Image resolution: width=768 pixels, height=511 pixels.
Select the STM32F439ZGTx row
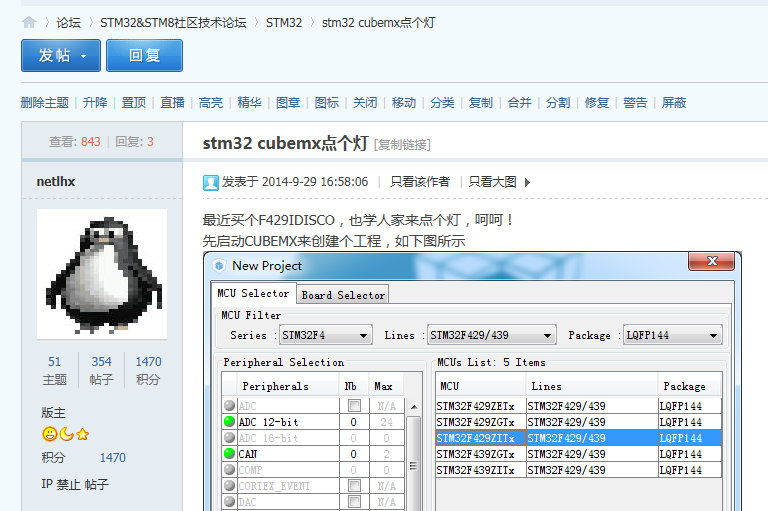tap(578, 454)
